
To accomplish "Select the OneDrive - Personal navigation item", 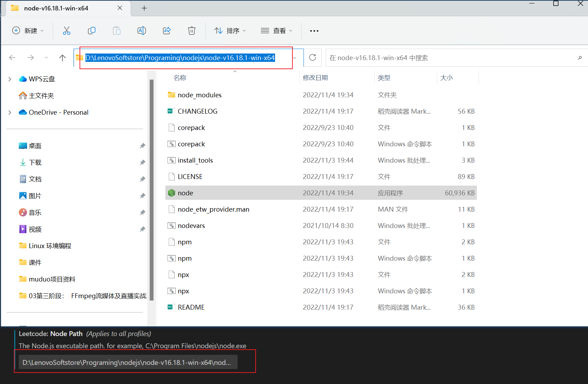I will 54,112.
